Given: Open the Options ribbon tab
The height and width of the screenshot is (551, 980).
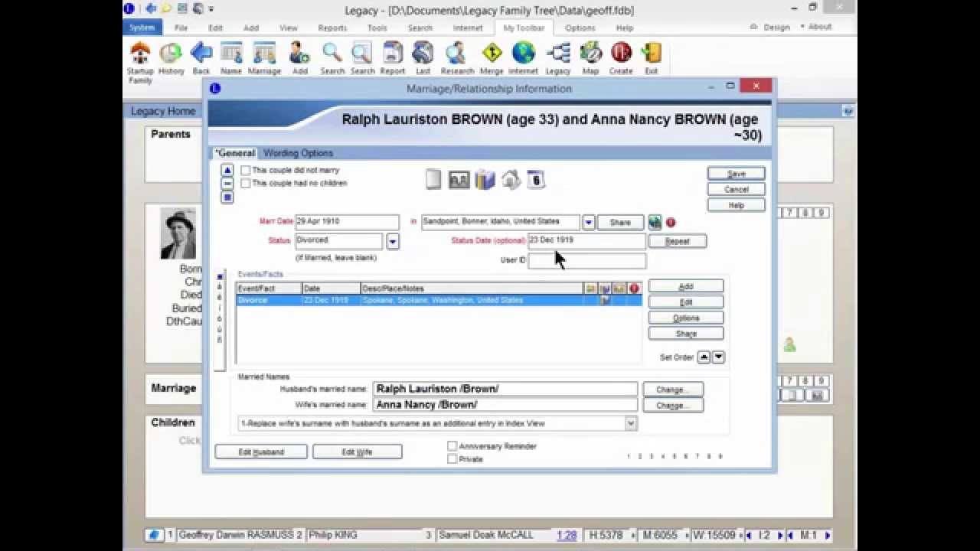Looking at the screenshot, I should click(580, 28).
